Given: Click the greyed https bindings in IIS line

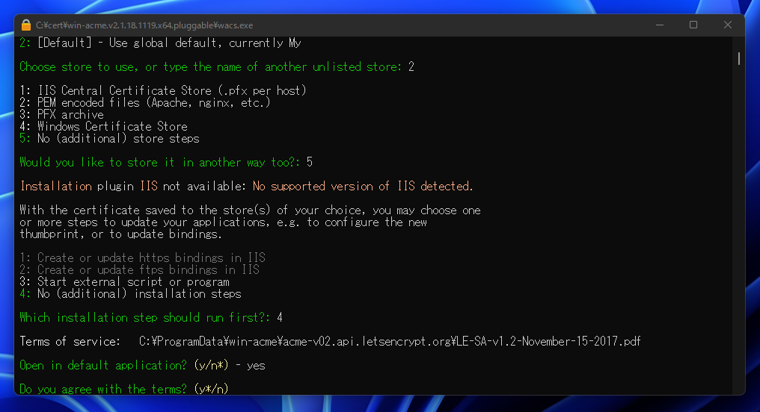Looking at the screenshot, I should [142, 258].
